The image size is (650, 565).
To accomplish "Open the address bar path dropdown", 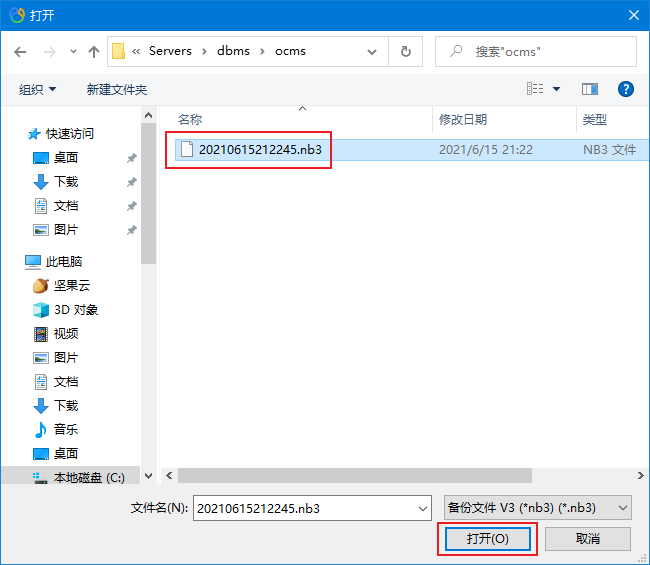I will click(x=372, y=51).
